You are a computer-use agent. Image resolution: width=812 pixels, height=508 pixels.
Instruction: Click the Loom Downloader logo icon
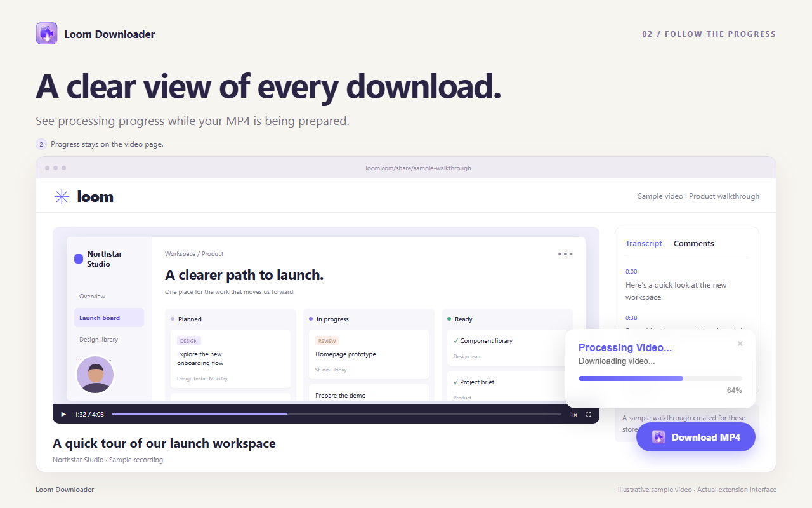coord(46,34)
